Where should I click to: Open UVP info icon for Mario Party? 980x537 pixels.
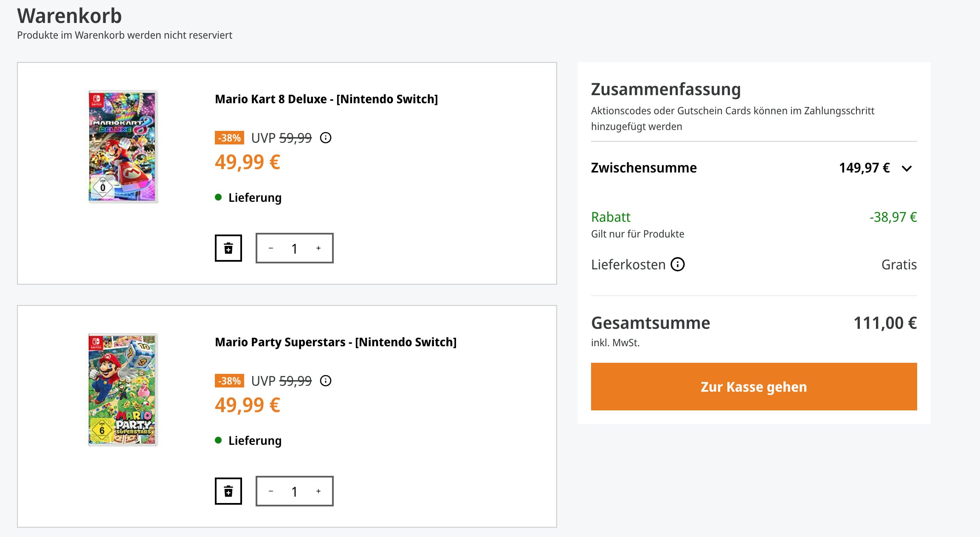pyautogui.click(x=326, y=381)
